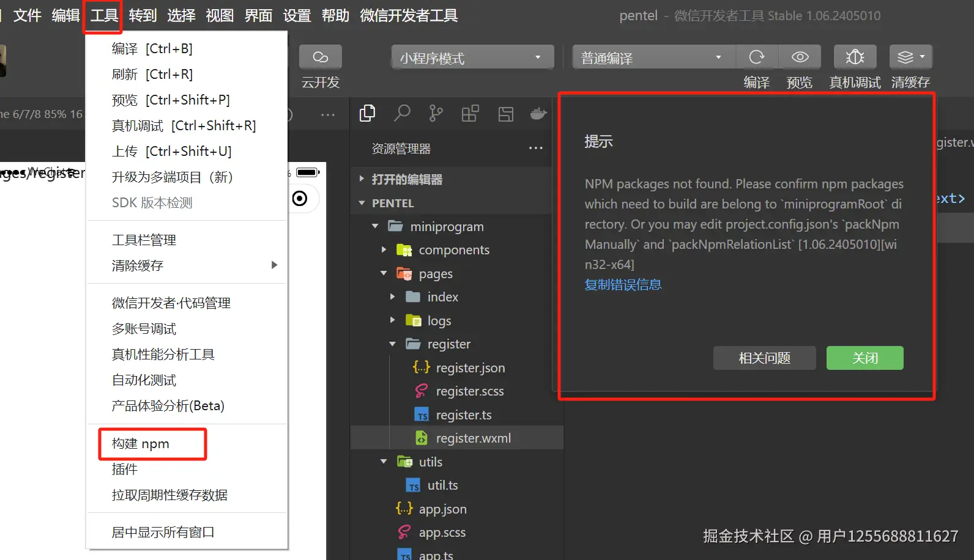Choose 构建 npm from the Tools menu

pos(187,444)
